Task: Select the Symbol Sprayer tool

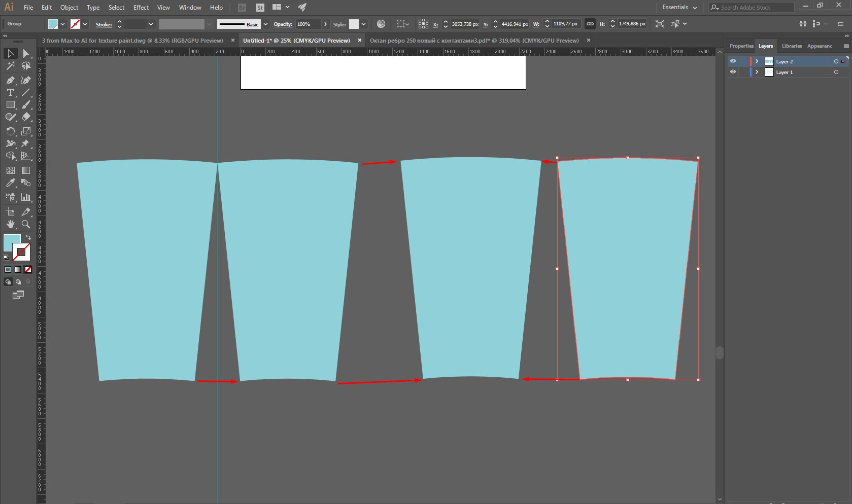Action: pos(10,197)
